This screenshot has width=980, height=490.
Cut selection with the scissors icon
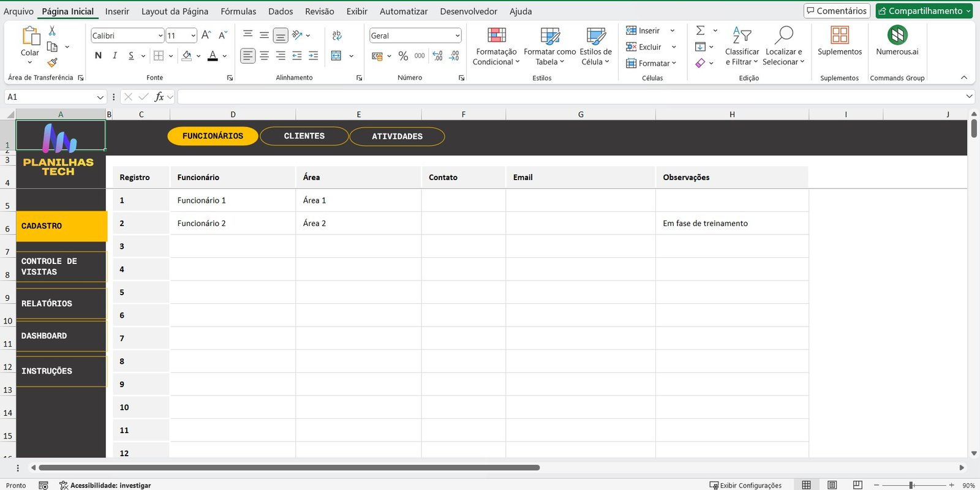[x=52, y=31]
